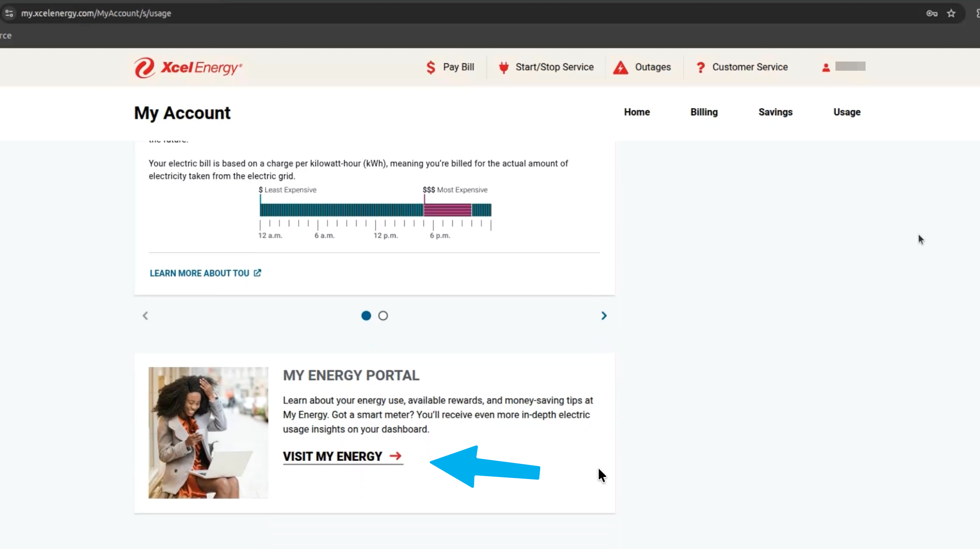The width and height of the screenshot is (980, 549).
Task: Click the browser address bar URL
Action: (96, 14)
